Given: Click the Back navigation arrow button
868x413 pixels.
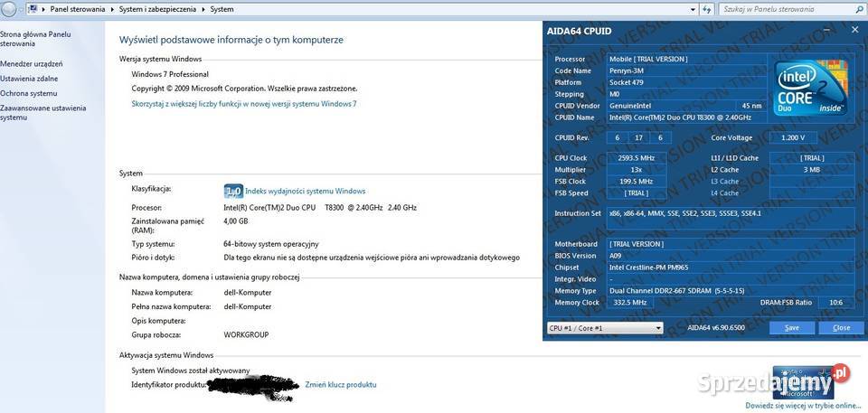Looking at the screenshot, I should (9, 9).
